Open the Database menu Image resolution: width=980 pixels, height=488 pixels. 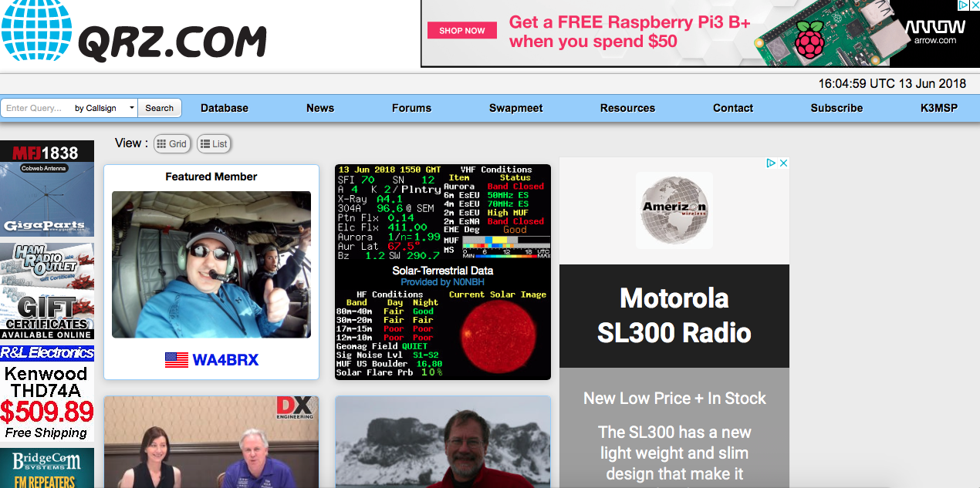225,108
